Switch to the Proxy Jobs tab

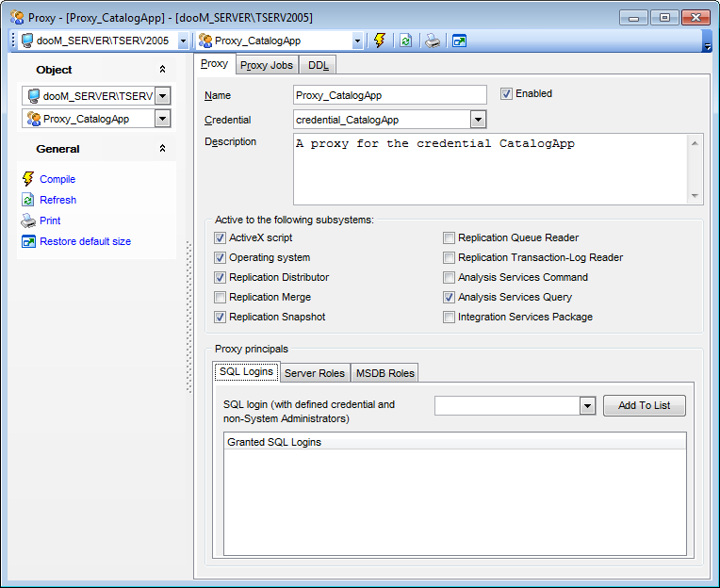pyautogui.click(x=267, y=65)
